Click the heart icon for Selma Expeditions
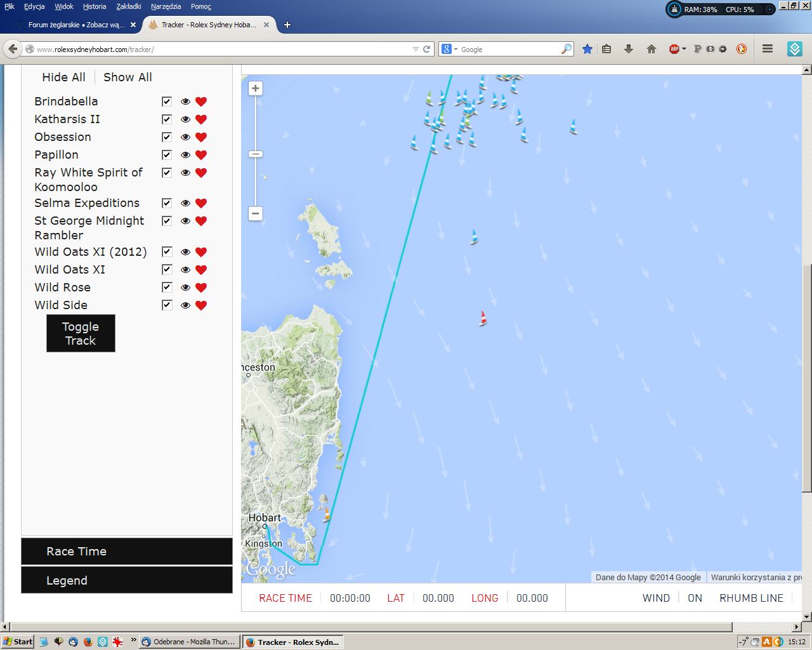 click(201, 203)
